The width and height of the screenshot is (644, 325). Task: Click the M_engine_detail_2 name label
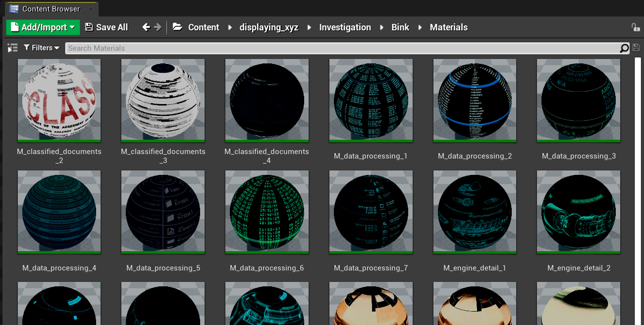[x=579, y=268]
